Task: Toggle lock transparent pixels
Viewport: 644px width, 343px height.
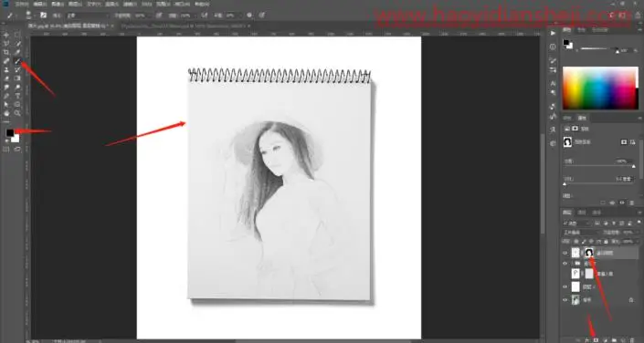Action: 576,241
